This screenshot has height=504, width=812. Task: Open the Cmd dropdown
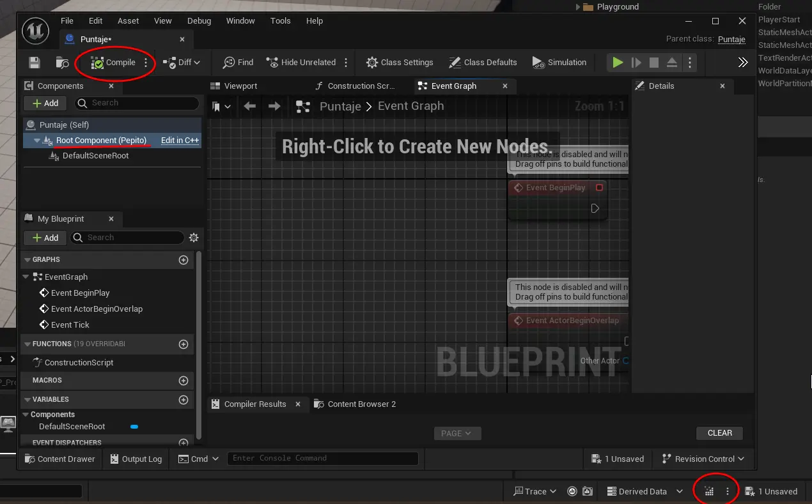pos(199,459)
